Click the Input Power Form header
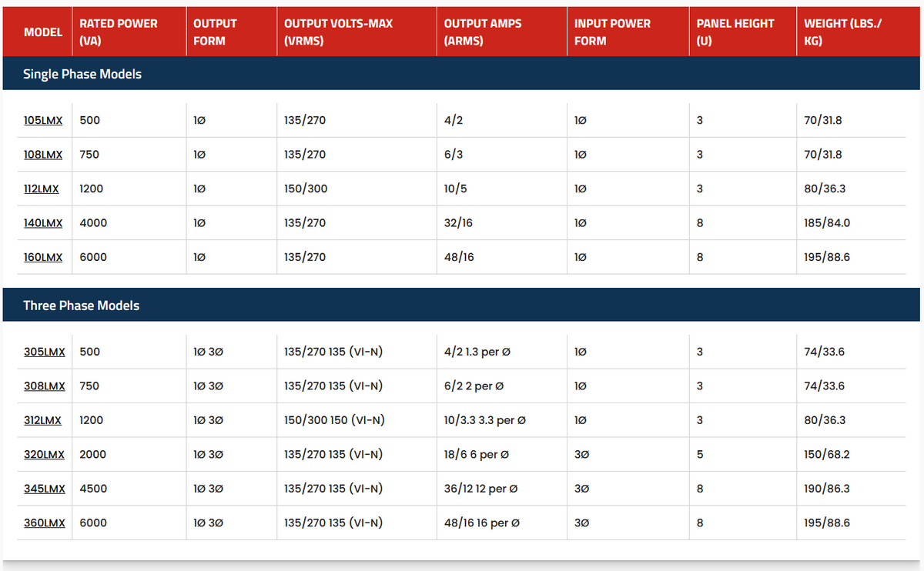Viewport: 924px width, 571px height. (612, 32)
